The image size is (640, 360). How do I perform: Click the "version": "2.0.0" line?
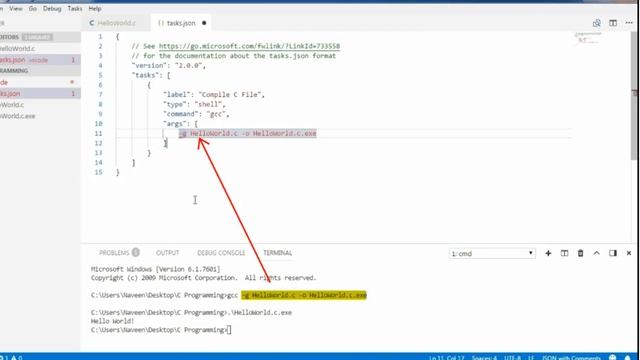point(169,66)
